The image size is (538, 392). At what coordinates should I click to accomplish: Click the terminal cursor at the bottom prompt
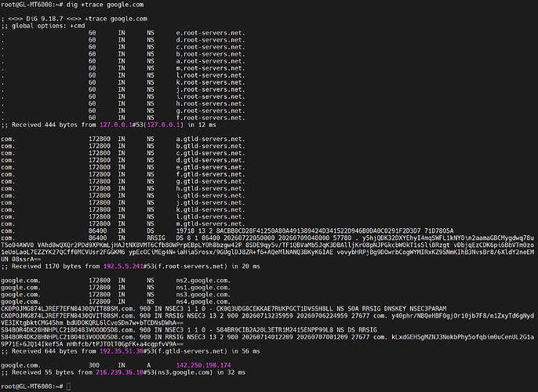pos(69,387)
